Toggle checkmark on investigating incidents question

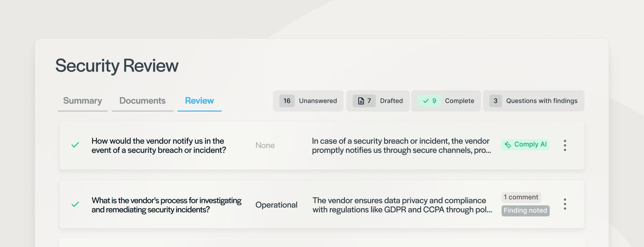[75, 204]
